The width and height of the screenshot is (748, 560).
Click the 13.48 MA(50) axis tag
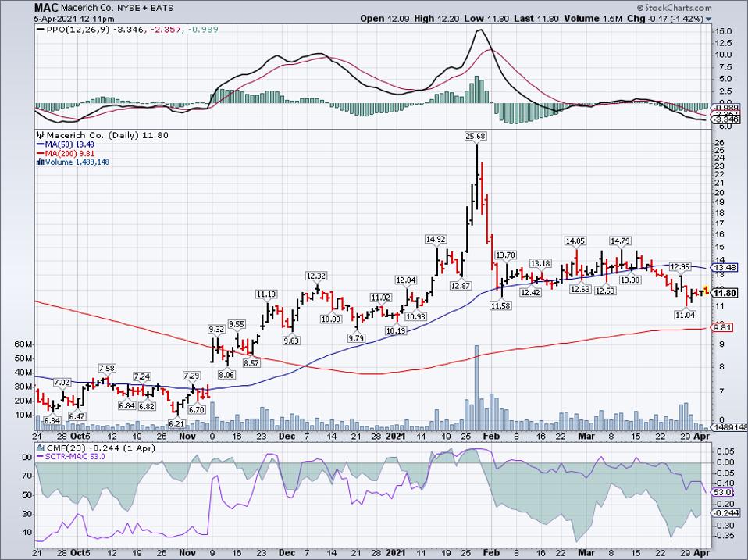(x=724, y=267)
